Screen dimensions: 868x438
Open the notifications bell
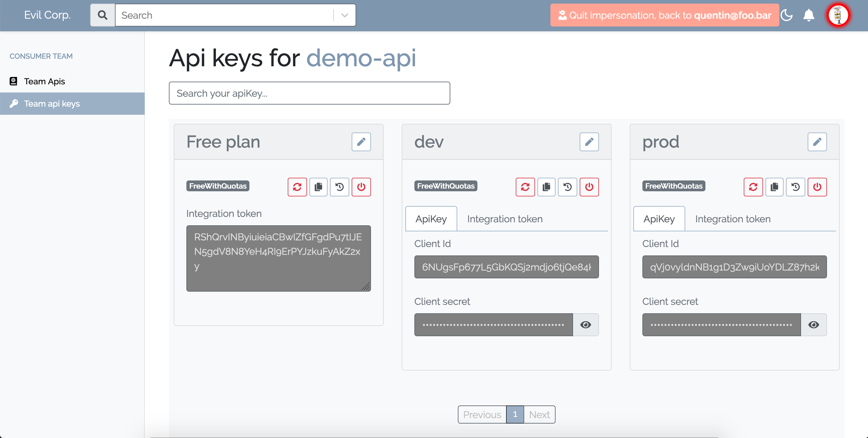808,15
